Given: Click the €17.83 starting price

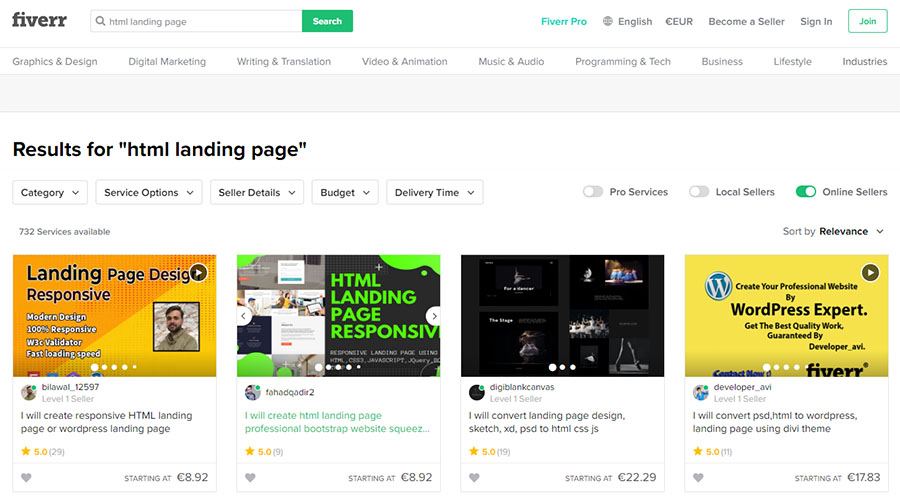Looking at the screenshot, I should tap(863, 477).
